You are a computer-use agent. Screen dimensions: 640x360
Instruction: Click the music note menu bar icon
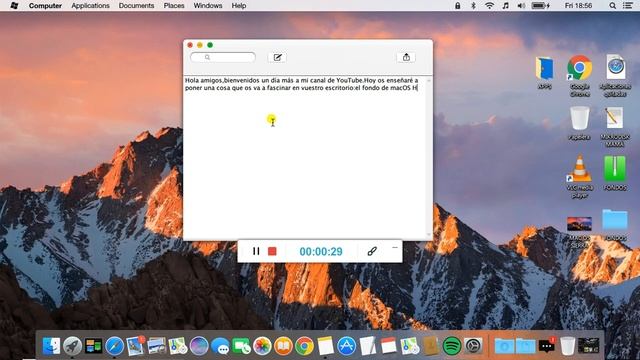[506, 6]
